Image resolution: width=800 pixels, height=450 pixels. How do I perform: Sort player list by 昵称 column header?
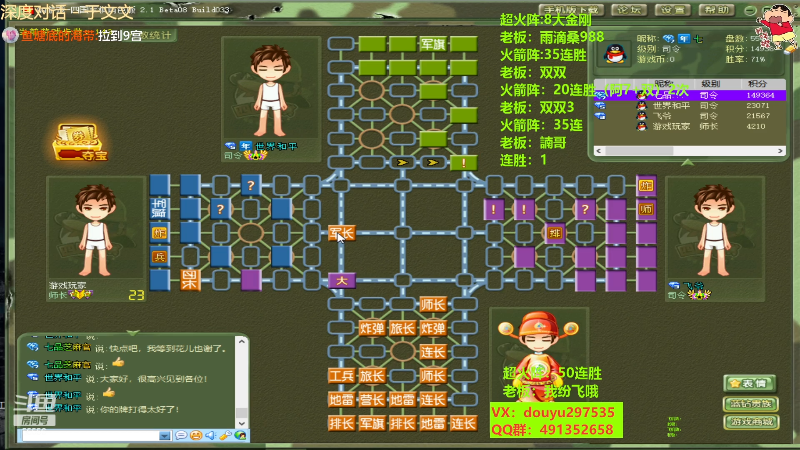[x=664, y=84]
